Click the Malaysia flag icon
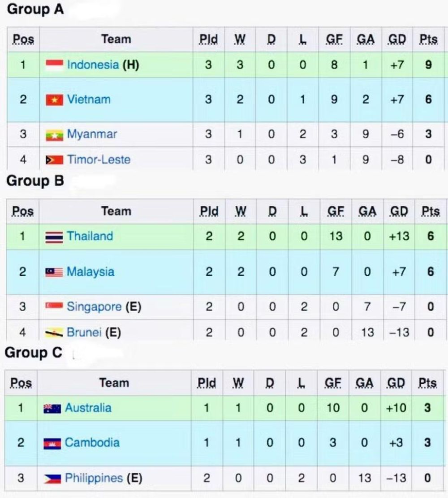448x498 pixels. click(x=54, y=272)
